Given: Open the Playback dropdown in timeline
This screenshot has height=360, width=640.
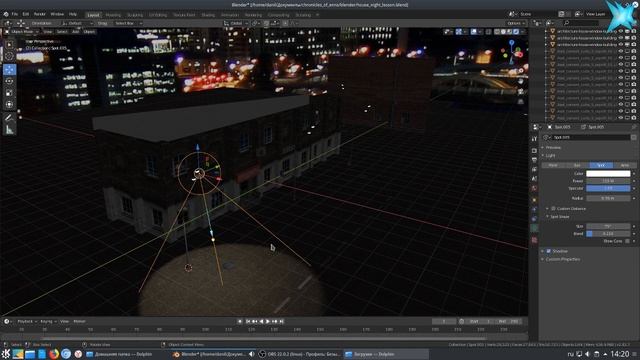Looking at the screenshot, I should [27, 322].
